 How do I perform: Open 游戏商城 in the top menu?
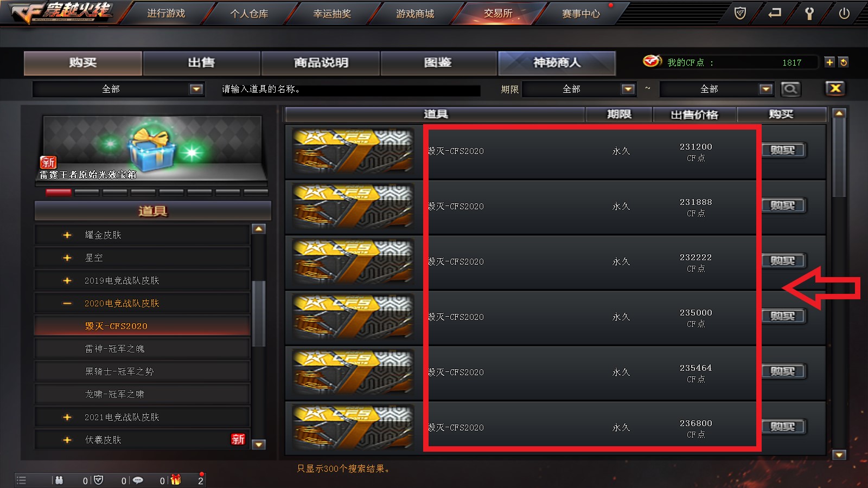(x=415, y=14)
